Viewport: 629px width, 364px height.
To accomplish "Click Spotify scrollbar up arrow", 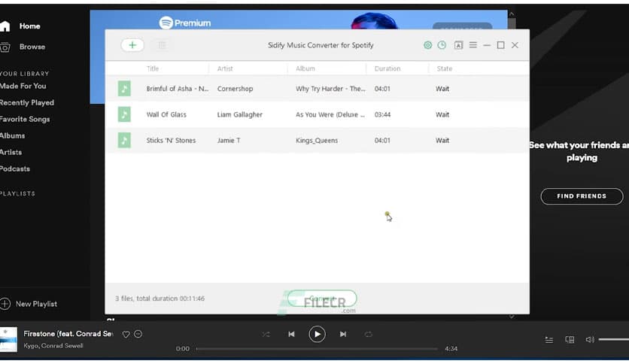I will click(x=512, y=14).
